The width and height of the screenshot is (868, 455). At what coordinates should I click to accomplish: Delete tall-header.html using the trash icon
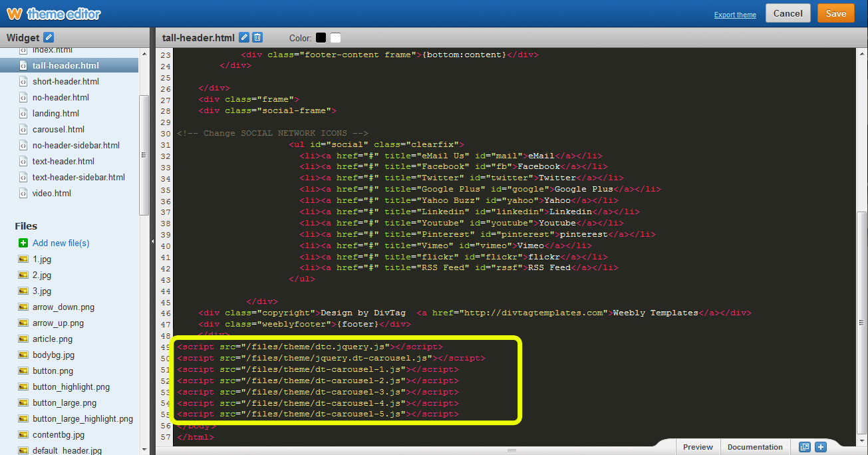(257, 38)
